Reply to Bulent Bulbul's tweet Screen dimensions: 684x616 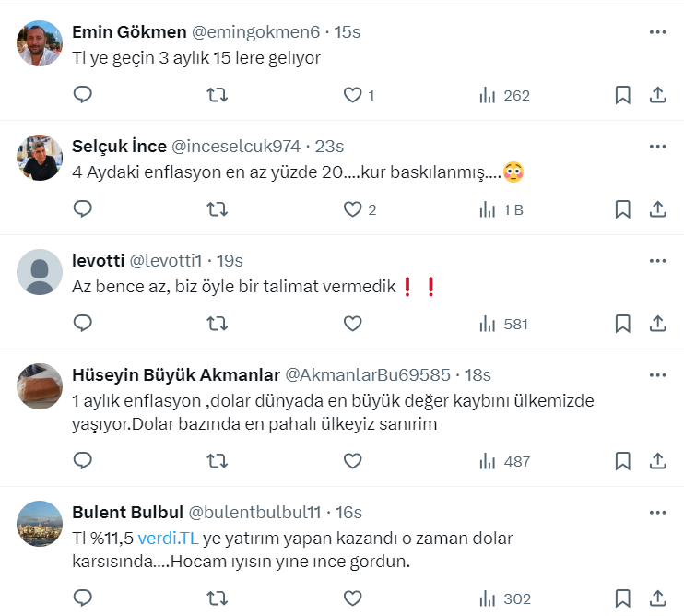[x=83, y=598]
